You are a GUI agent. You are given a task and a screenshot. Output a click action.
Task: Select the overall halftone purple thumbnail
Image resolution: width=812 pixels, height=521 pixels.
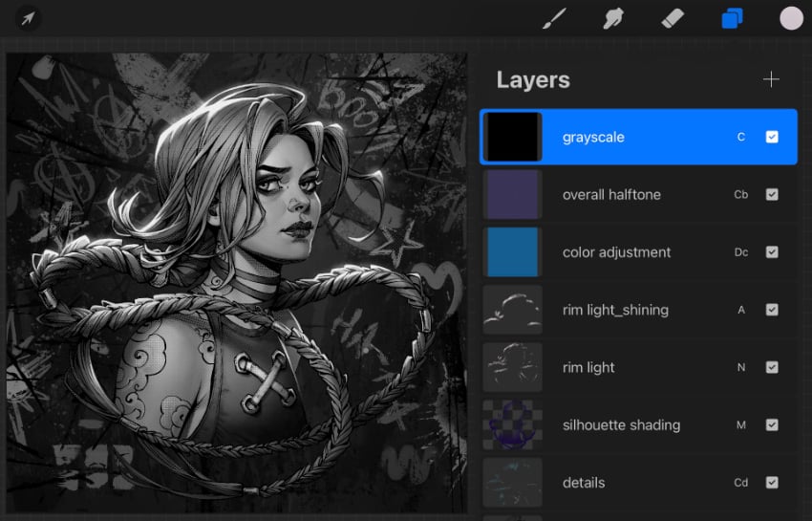pos(513,194)
